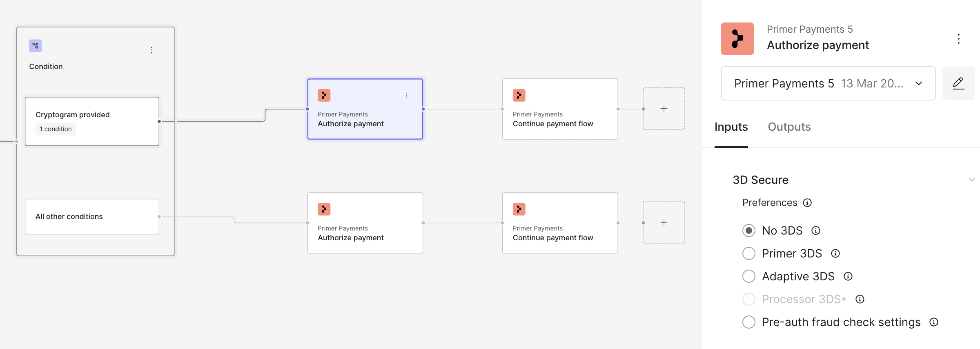
Task: Switch to the Outputs tab
Action: coord(789,127)
